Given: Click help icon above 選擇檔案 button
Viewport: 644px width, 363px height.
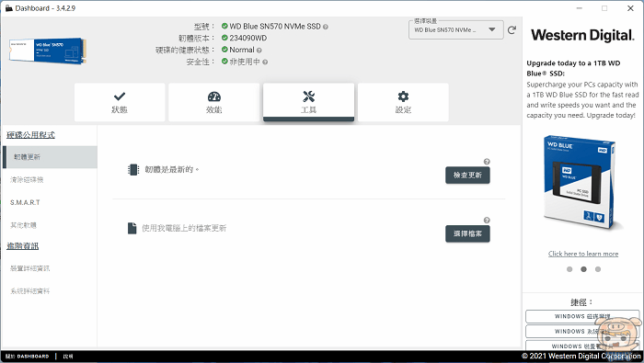Looking at the screenshot, I should pyautogui.click(x=487, y=221).
